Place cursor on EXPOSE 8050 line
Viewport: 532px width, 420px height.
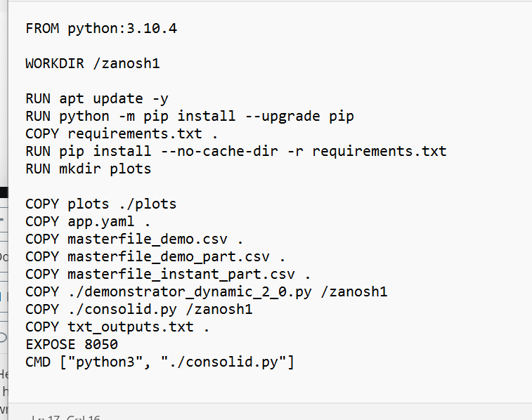71,345
